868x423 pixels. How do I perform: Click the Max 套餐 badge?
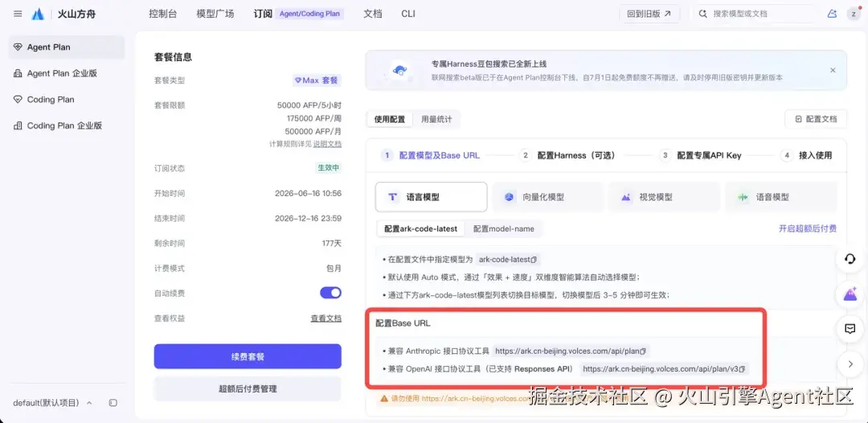tap(317, 80)
